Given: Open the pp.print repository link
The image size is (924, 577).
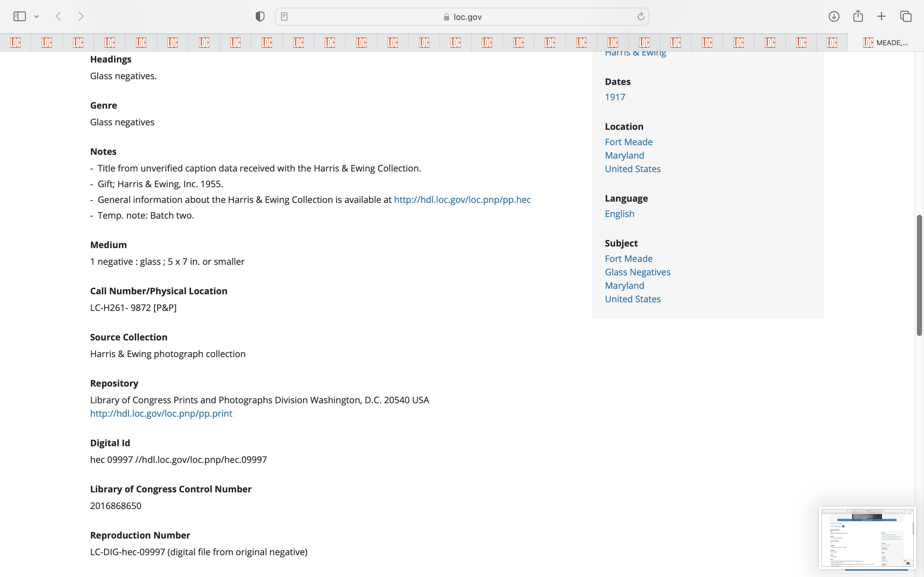Looking at the screenshot, I should [x=161, y=413].
